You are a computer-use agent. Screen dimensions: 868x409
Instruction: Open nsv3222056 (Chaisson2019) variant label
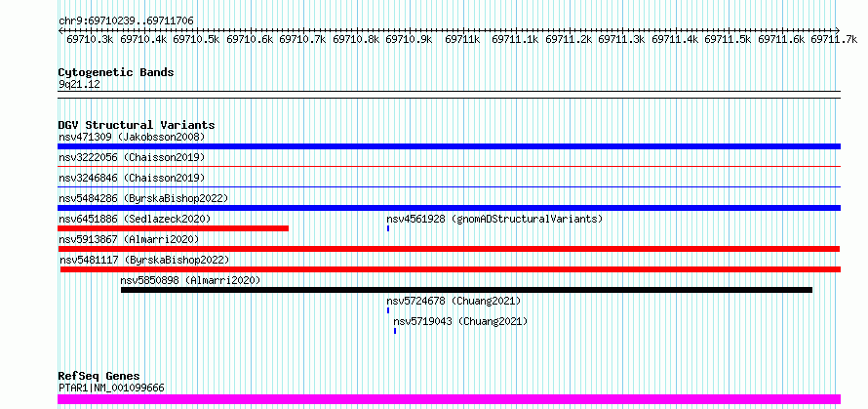coord(132,157)
